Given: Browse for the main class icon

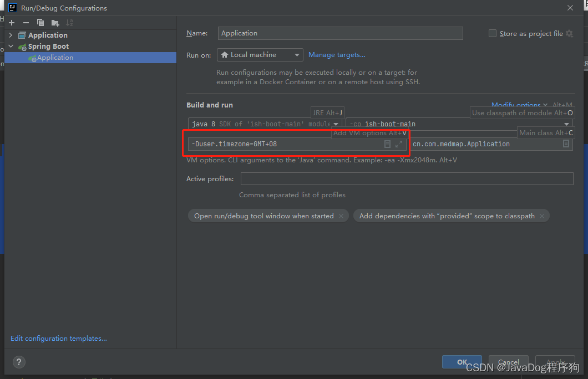Looking at the screenshot, I should [566, 144].
